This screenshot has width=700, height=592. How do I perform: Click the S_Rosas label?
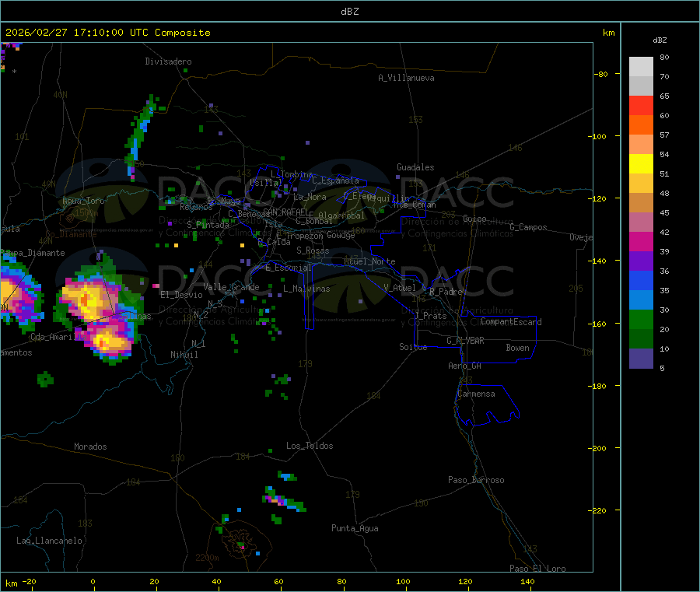click(x=313, y=250)
